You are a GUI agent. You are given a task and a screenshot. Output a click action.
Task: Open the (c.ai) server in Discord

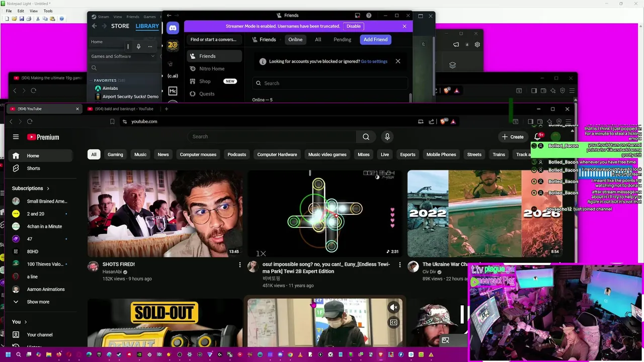(x=173, y=76)
